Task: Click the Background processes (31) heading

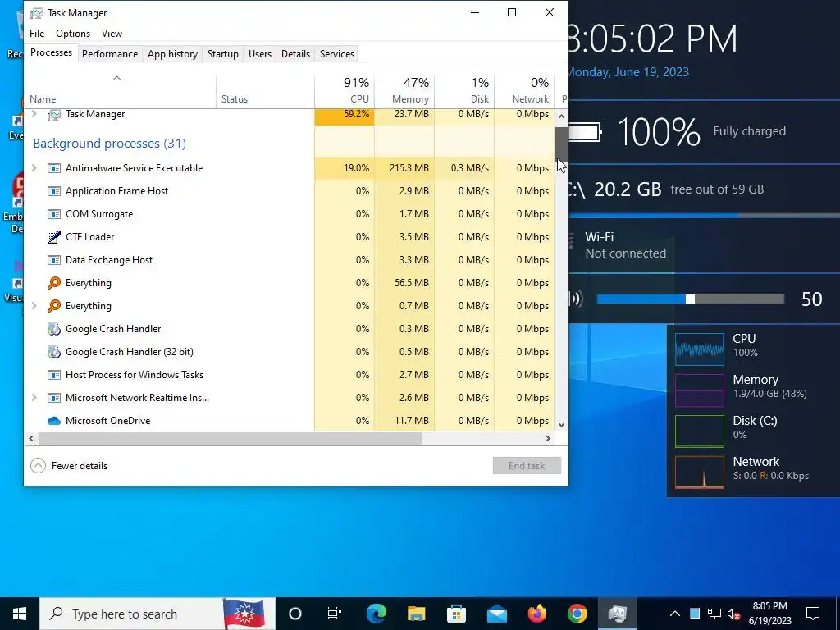Action: 109,144
